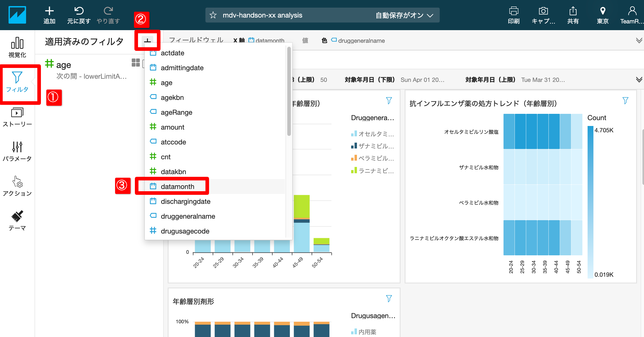
Task: Choose drugusagecode from the field list
Action: pos(215,231)
